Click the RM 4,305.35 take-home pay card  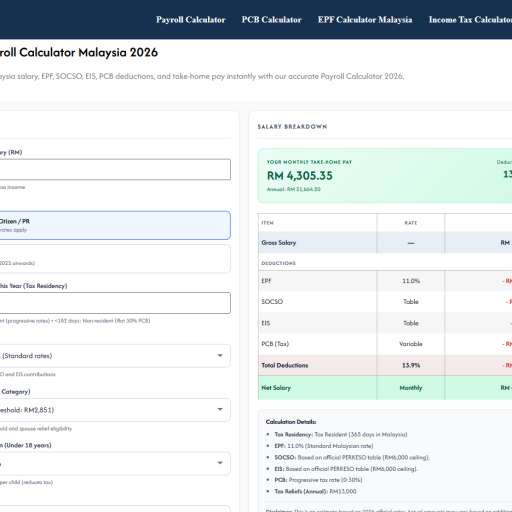coord(385,175)
